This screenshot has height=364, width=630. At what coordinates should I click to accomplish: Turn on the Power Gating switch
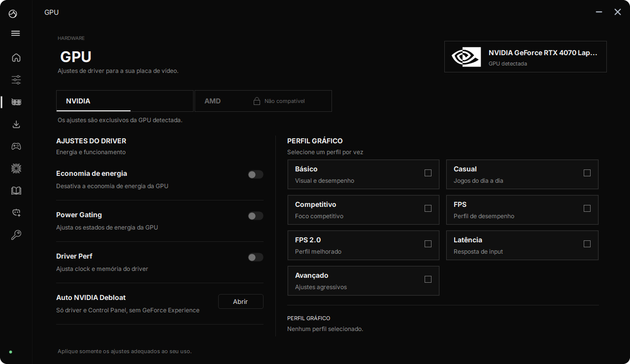tap(256, 216)
